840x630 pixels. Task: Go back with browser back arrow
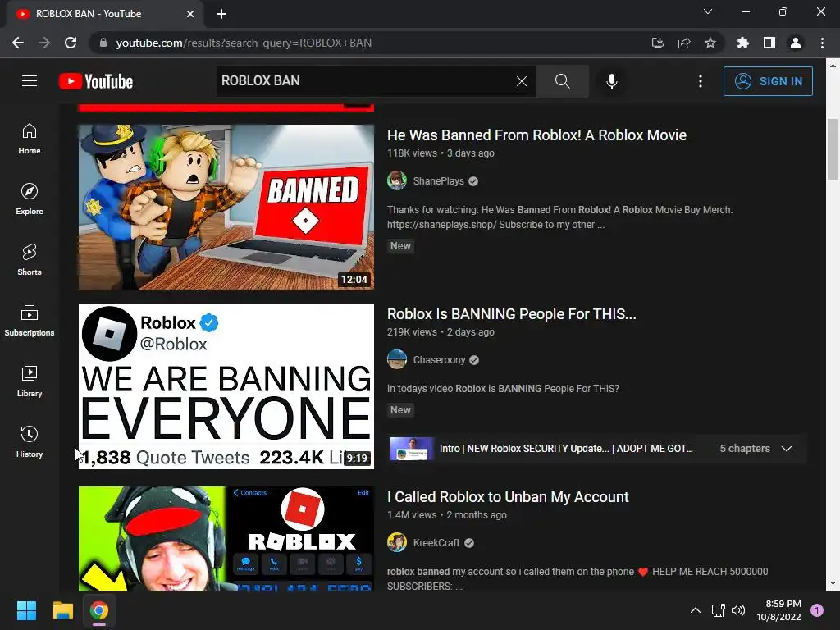pos(18,43)
